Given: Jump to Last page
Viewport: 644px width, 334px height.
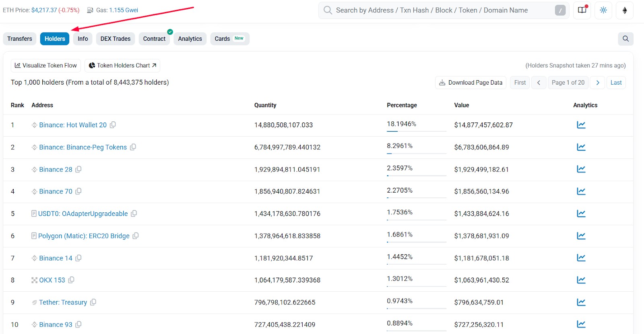Looking at the screenshot, I should pyautogui.click(x=616, y=83).
